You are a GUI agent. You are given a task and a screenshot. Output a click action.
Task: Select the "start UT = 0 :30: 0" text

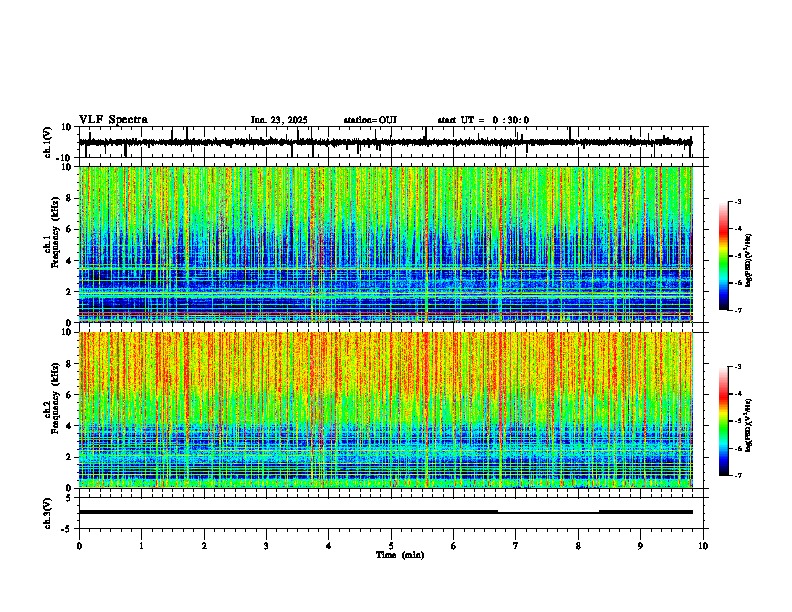pos(483,120)
